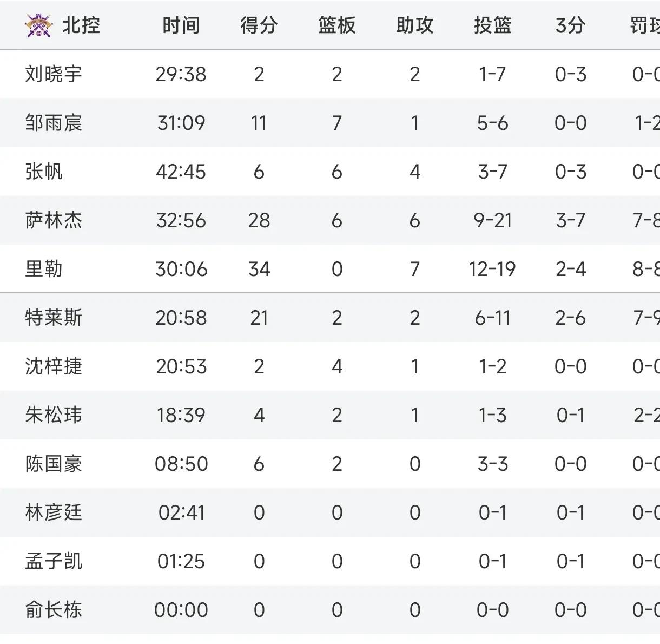This screenshot has height=644, width=660.
Task: Sort by the 时间 column header
Action: point(181,25)
